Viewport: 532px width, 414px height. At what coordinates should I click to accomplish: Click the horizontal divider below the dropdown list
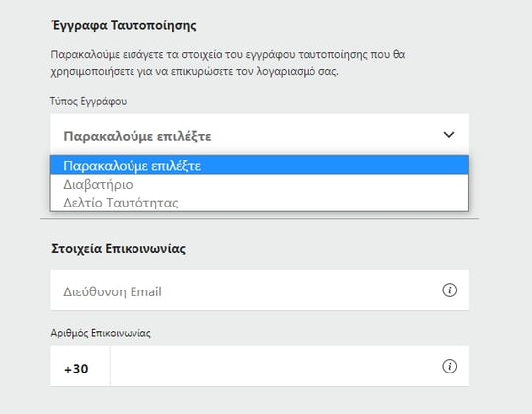click(x=259, y=219)
